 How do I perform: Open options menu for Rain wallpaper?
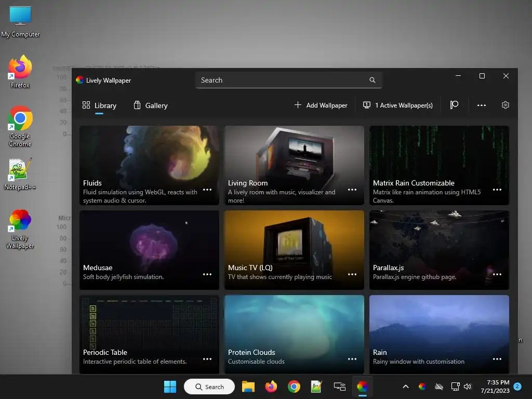click(497, 359)
